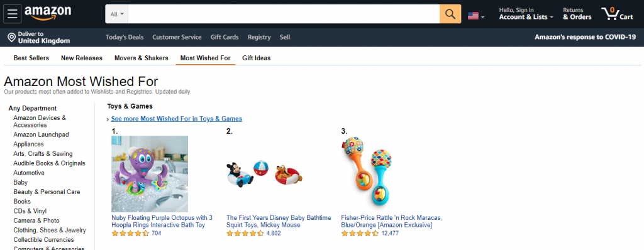Image resolution: width=644 pixels, height=250 pixels.
Task: Open the shopping cart icon
Action: (618, 14)
